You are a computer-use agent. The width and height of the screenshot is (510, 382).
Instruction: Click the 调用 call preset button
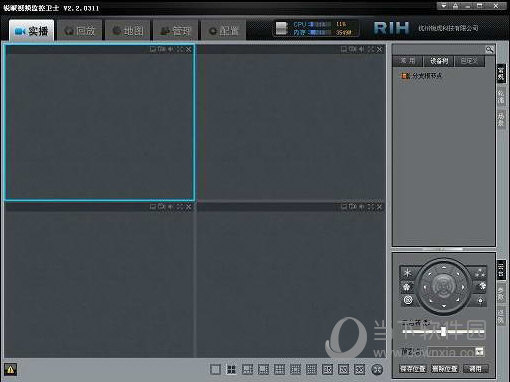pyautogui.click(x=475, y=369)
